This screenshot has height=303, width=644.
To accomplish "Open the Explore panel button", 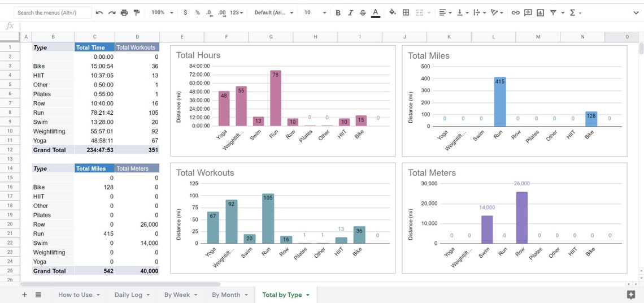I will pyautogui.click(x=631, y=295).
